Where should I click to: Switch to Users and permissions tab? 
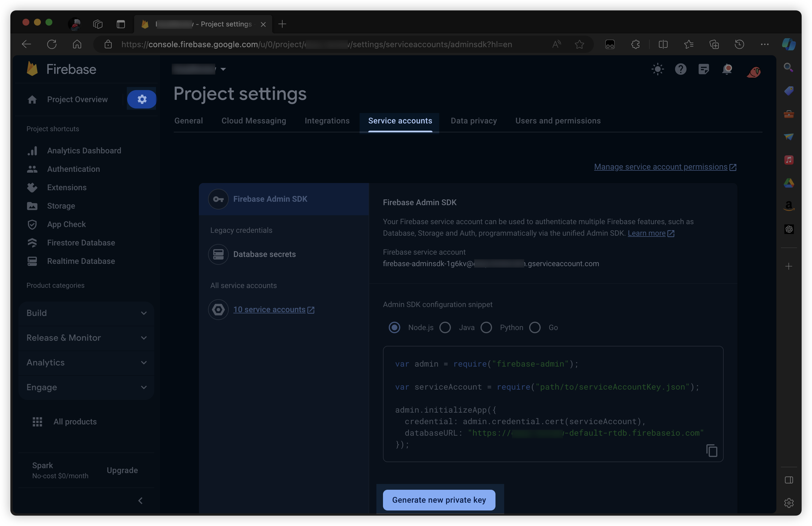pyautogui.click(x=558, y=121)
